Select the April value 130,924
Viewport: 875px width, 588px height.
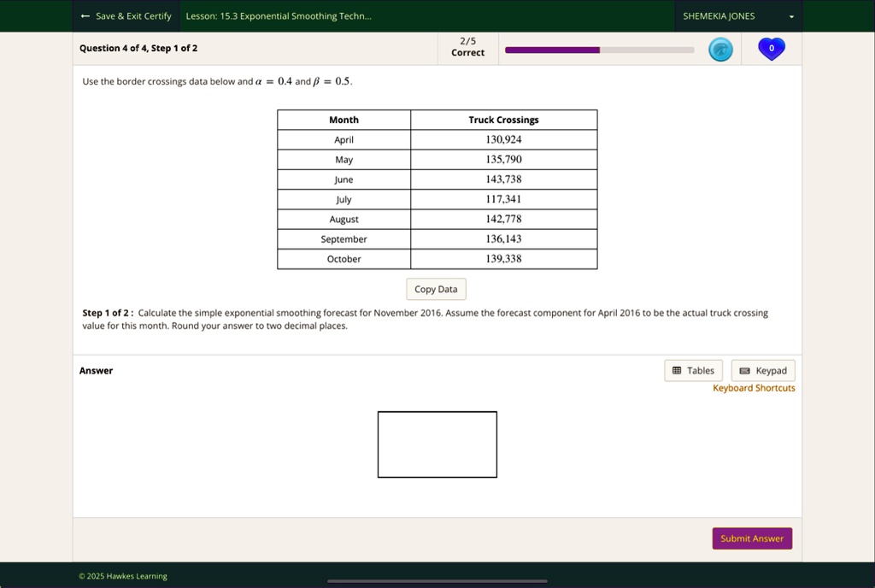pyautogui.click(x=503, y=139)
